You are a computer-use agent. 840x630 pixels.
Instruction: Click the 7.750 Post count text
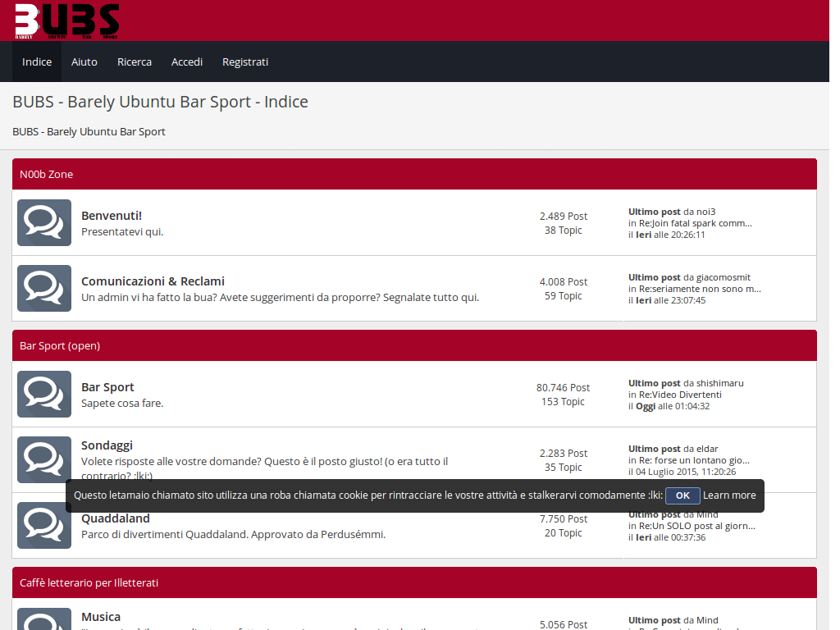tap(563, 519)
